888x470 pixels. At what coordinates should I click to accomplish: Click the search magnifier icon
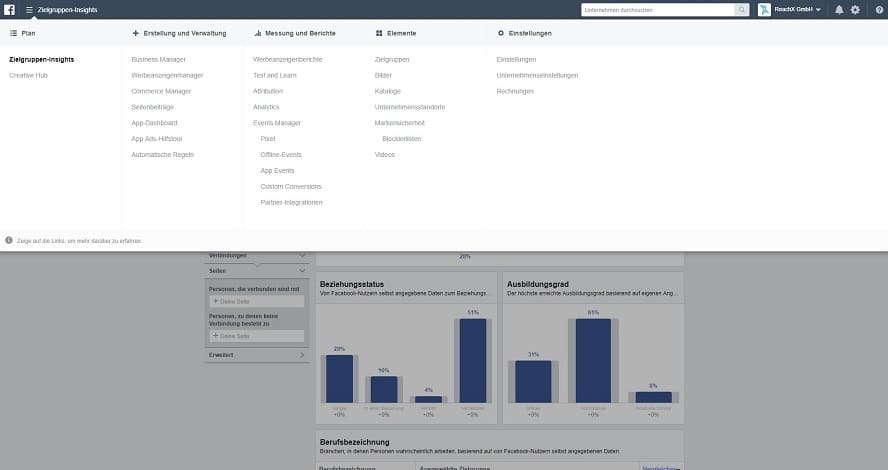(x=741, y=10)
